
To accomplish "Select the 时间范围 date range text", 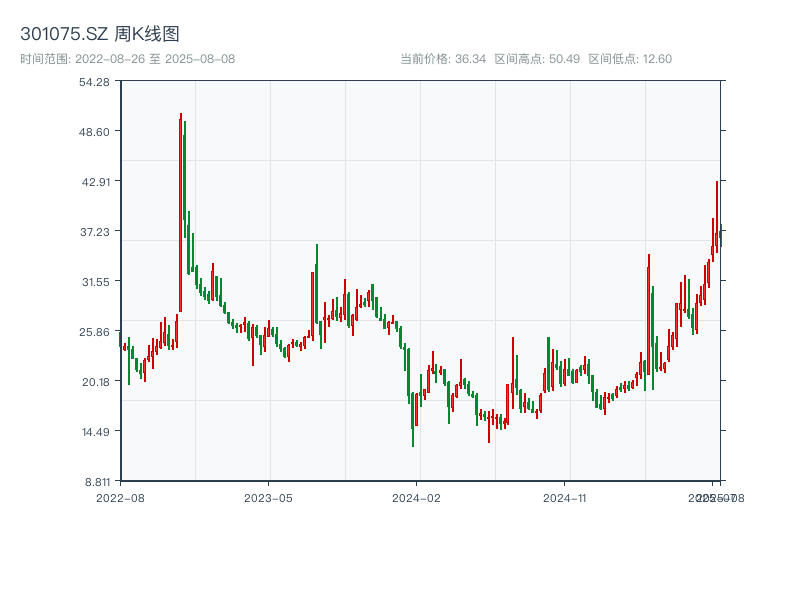I will pyautogui.click(x=128, y=59).
